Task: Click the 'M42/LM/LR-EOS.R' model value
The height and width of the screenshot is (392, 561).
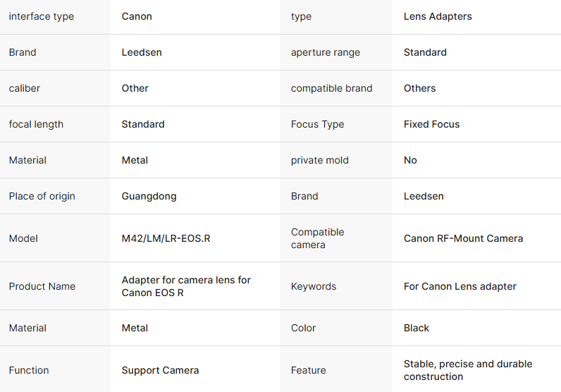Action: [x=166, y=238]
